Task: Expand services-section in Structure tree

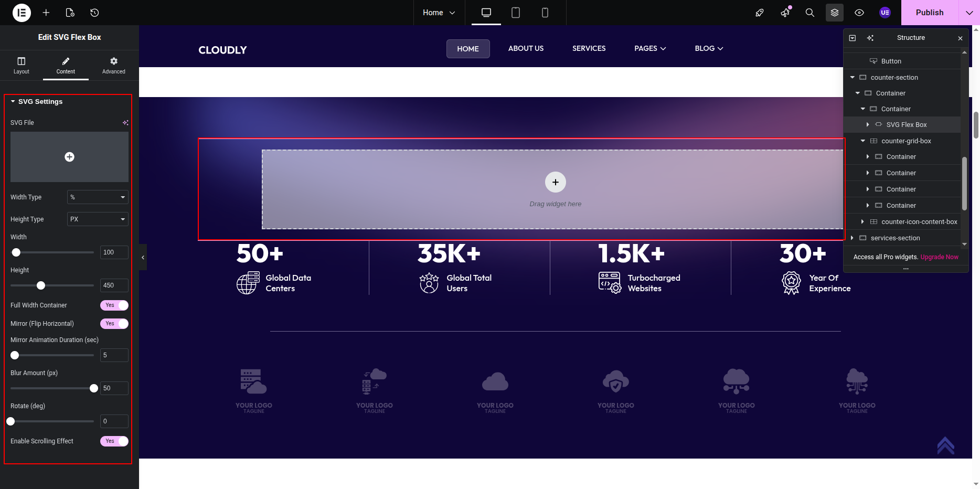Action: click(852, 238)
